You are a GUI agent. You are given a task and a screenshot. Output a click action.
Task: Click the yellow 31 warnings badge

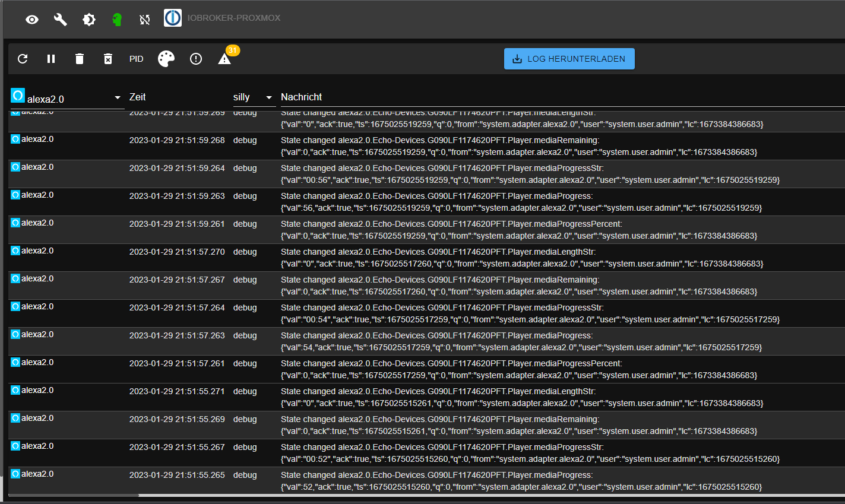point(233,50)
